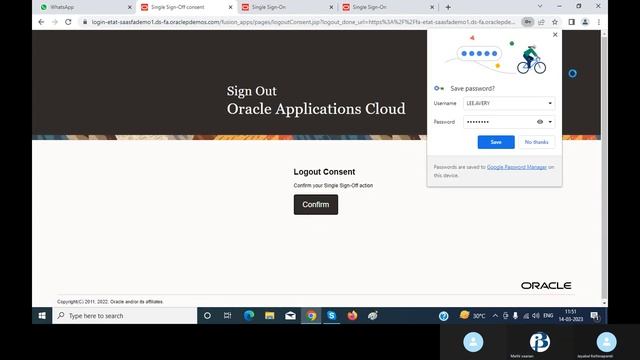640x360 pixels.
Task: Open the volume speaker icon
Action: click(x=536, y=316)
